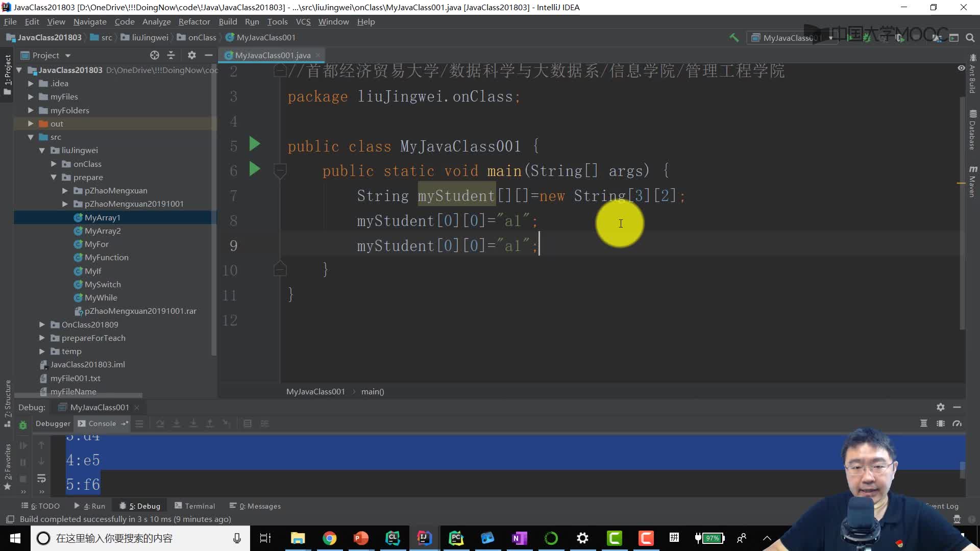Close MyJavaClass001.java editor tab

tap(317, 55)
